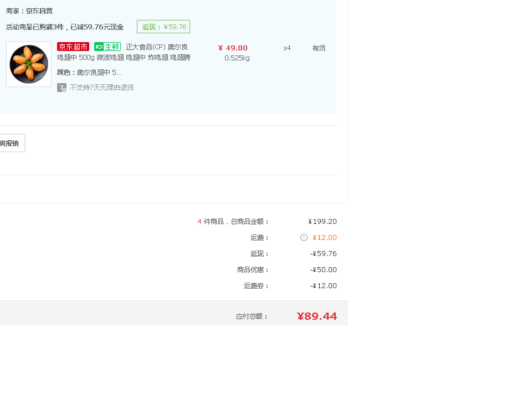Click the 返现：¥59.76 green tag

[x=163, y=27]
